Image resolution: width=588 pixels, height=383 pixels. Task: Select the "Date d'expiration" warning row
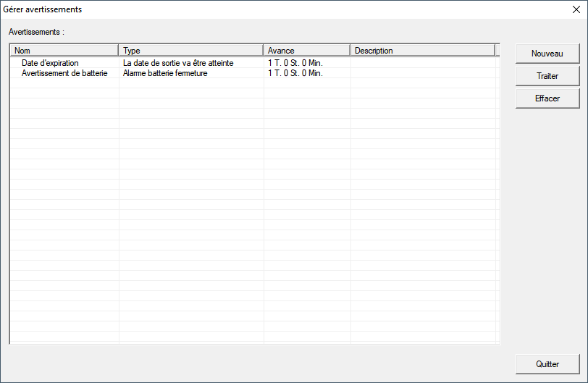(50, 63)
